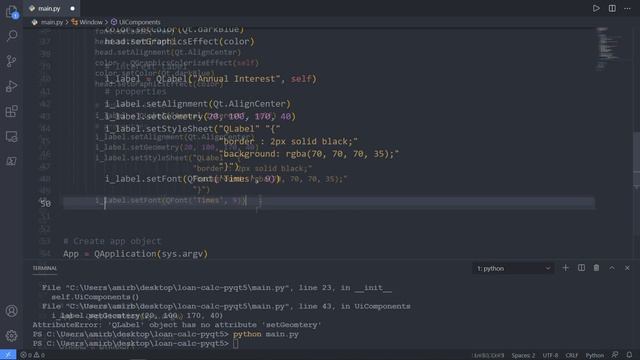The image size is (640, 360).
Task: Click the editor vertical scrollbar
Action: pos(636,159)
